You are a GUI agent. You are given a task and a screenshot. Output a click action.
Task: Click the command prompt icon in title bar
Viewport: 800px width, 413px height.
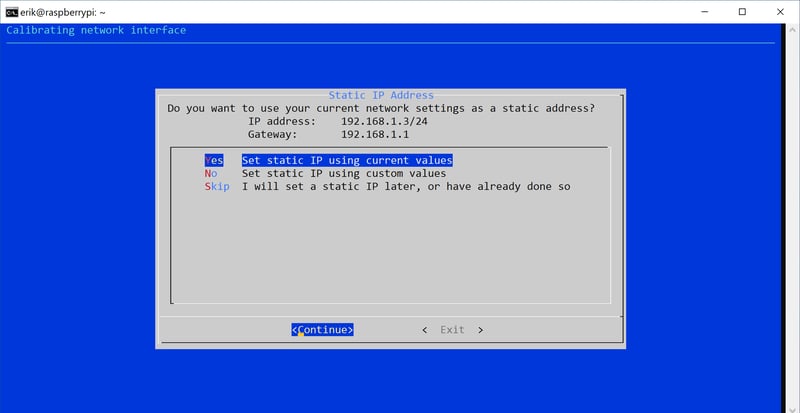(12, 12)
